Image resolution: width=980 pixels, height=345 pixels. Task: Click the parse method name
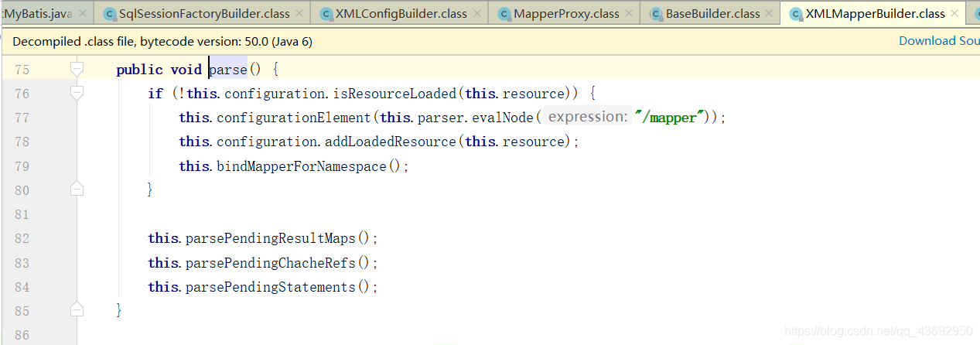[228, 70]
